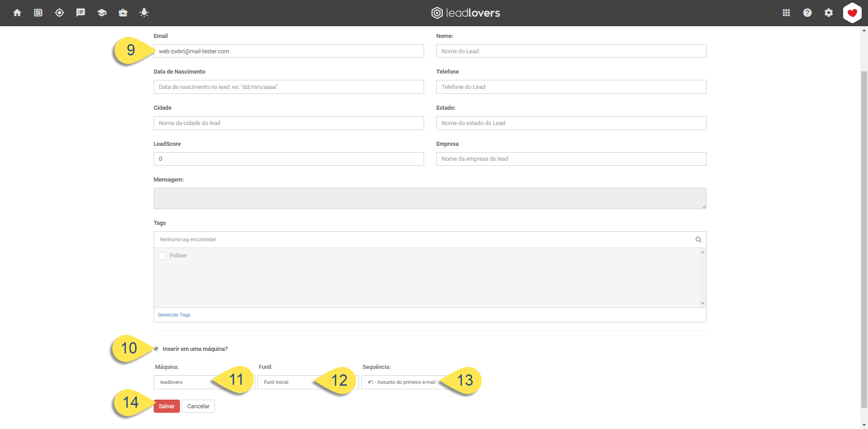Click the Mensagem text area
This screenshot has width=868, height=429.
click(430, 199)
